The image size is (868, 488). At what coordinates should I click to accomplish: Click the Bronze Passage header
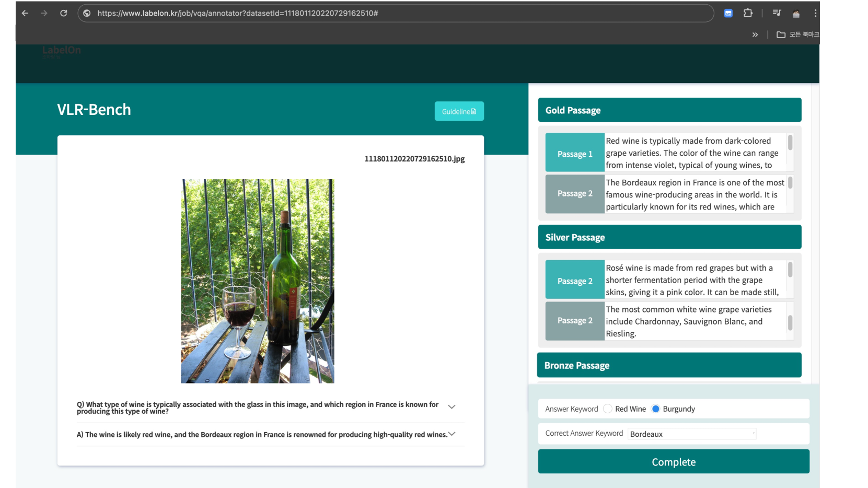[669, 365]
